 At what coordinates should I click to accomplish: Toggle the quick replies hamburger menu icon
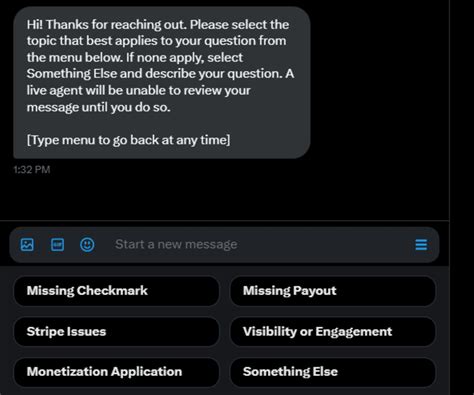421,245
